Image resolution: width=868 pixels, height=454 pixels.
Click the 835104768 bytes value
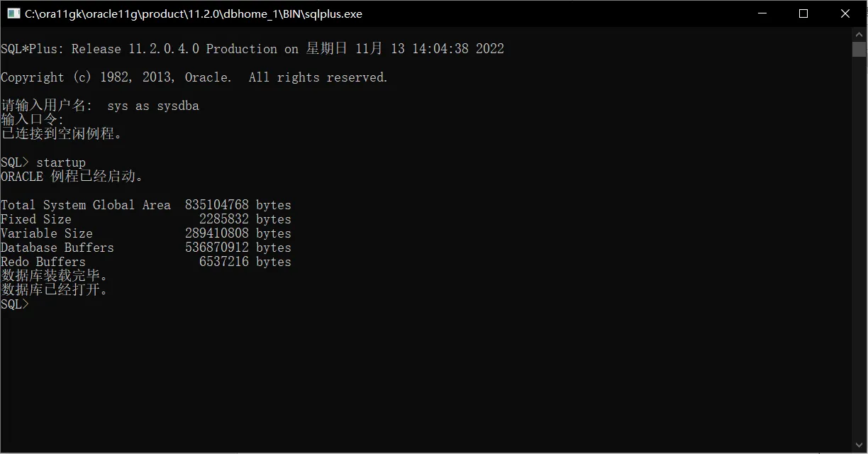(238, 205)
